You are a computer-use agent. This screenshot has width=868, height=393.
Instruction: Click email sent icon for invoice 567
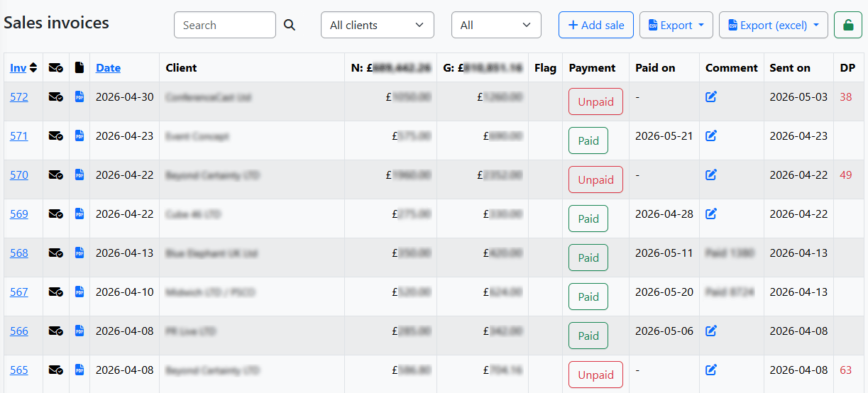55,292
